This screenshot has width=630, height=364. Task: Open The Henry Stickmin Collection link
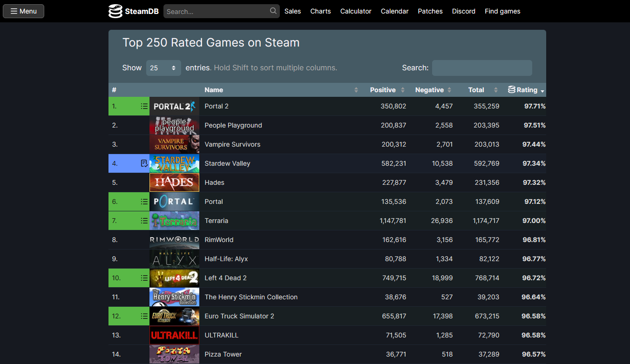click(x=251, y=297)
